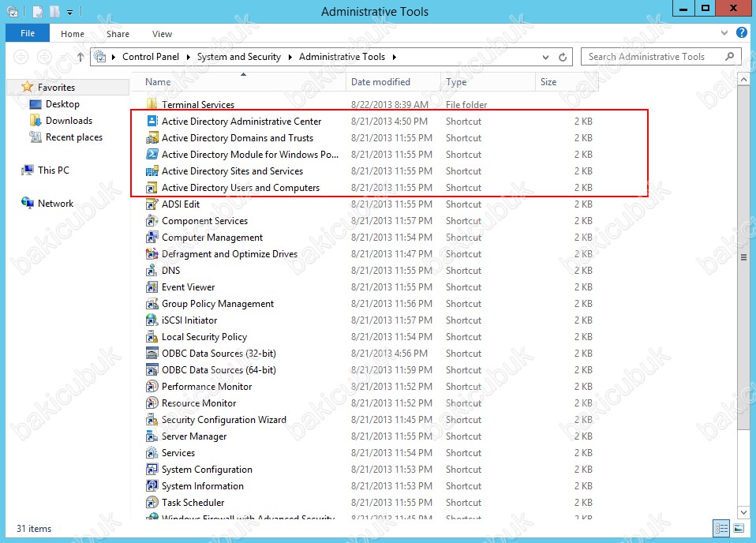The image size is (756, 543).
Task: Launch Active Directory Module for Windows PowerShell icon
Action: pyautogui.click(x=152, y=155)
